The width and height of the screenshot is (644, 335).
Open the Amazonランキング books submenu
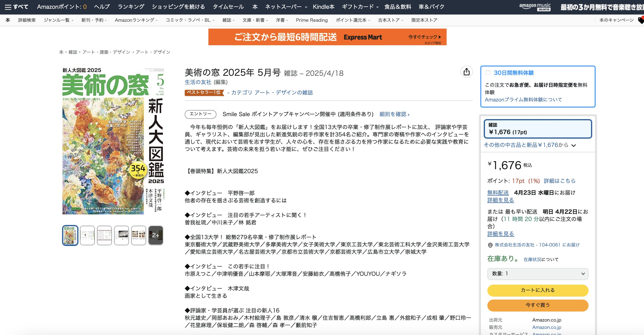pyautogui.click(x=136, y=20)
